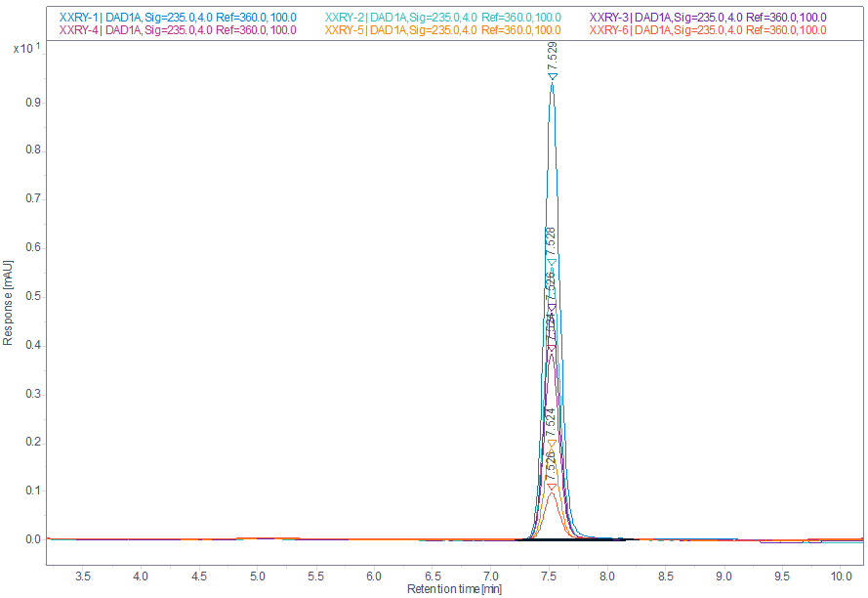The image size is (868, 598).
Task: Select the 7.528 peak label text
Action: [x=552, y=241]
